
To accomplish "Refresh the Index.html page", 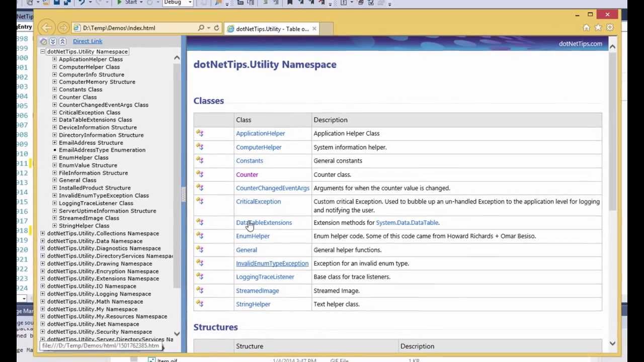I will (216, 28).
